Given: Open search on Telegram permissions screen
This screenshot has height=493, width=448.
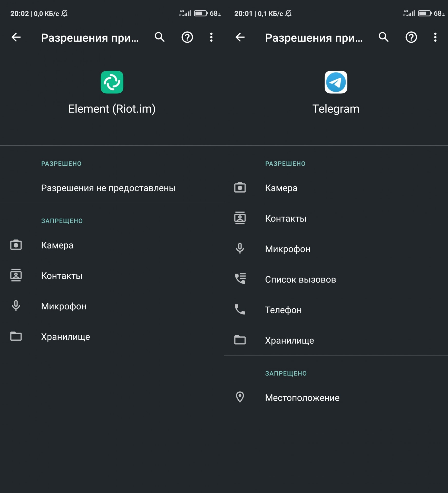Looking at the screenshot, I should 384,37.
